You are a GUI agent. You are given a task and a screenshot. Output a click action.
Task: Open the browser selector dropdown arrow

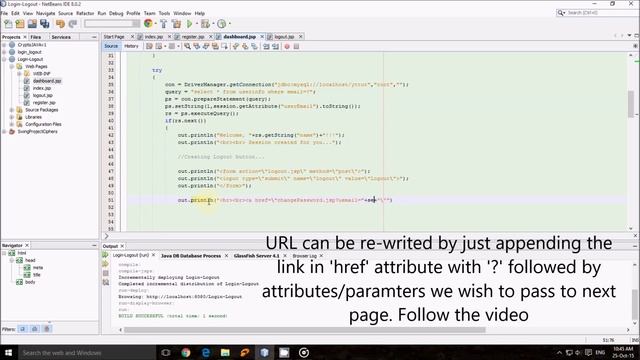(155, 24)
